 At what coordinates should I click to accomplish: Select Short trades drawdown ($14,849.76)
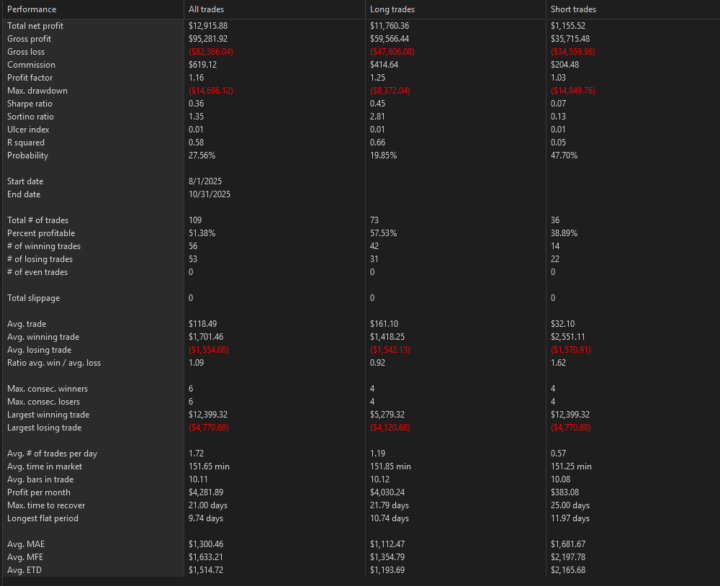click(x=573, y=90)
